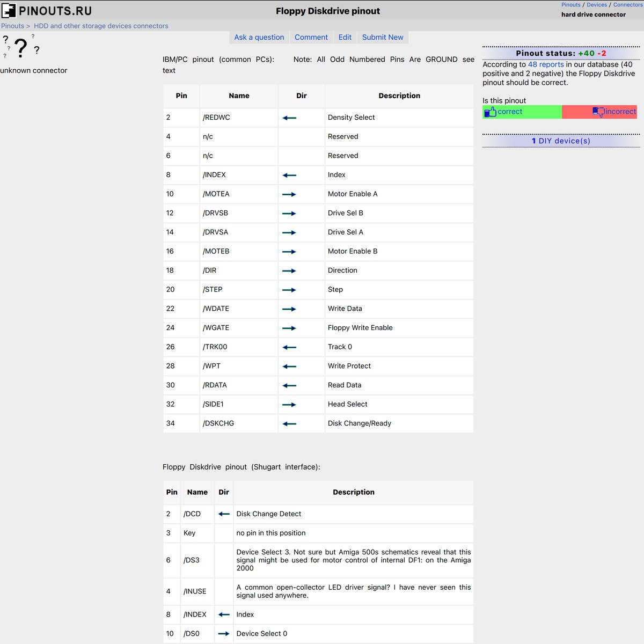
Task: Click the output arrow icon for /MOTEA pin
Action: 289,194
